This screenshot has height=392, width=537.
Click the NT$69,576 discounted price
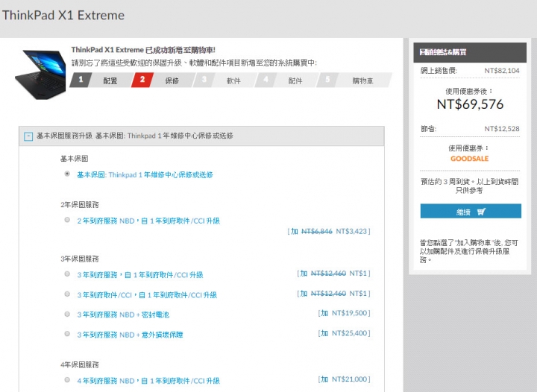(x=470, y=104)
